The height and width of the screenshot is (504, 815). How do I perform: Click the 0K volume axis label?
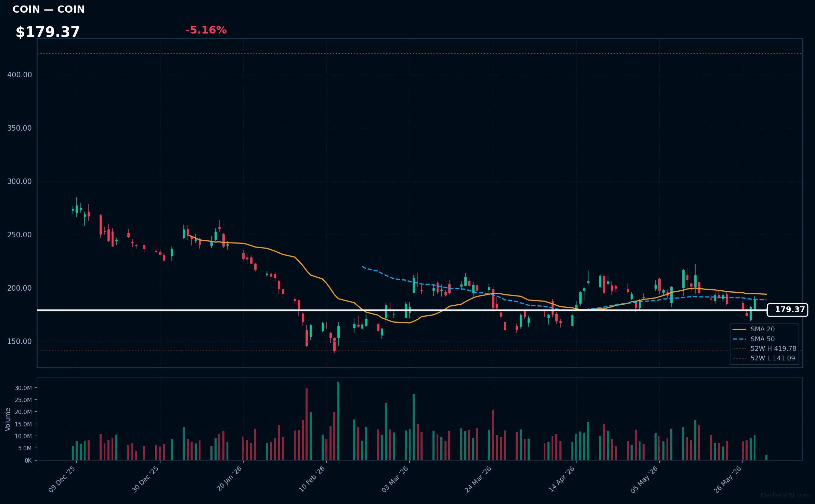click(x=28, y=461)
